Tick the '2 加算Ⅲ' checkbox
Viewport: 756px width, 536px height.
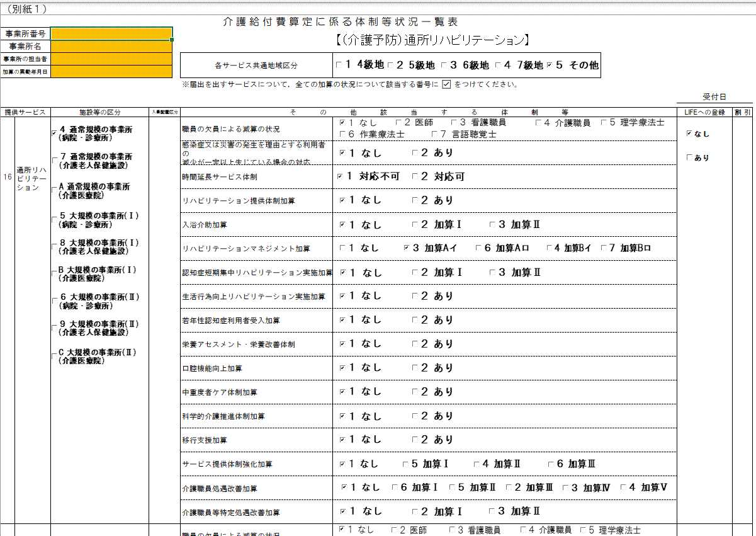tap(509, 488)
